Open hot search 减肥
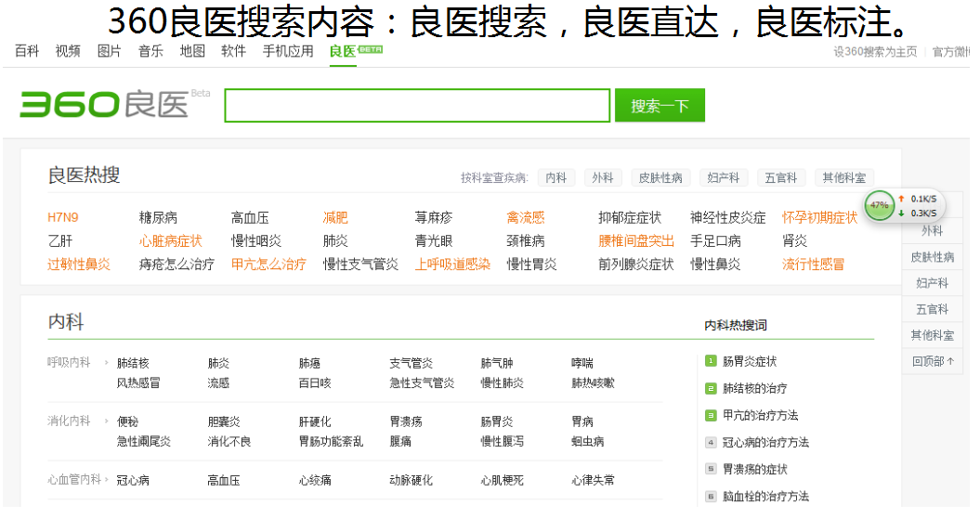 [x=335, y=217]
